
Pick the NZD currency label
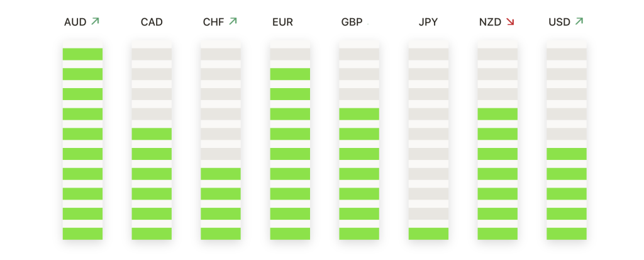click(x=491, y=23)
